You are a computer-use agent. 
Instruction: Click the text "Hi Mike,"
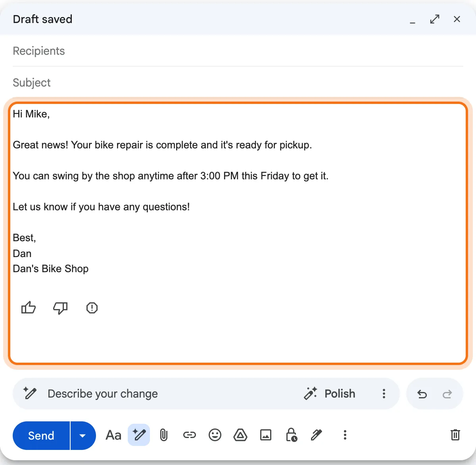click(31, 114)
